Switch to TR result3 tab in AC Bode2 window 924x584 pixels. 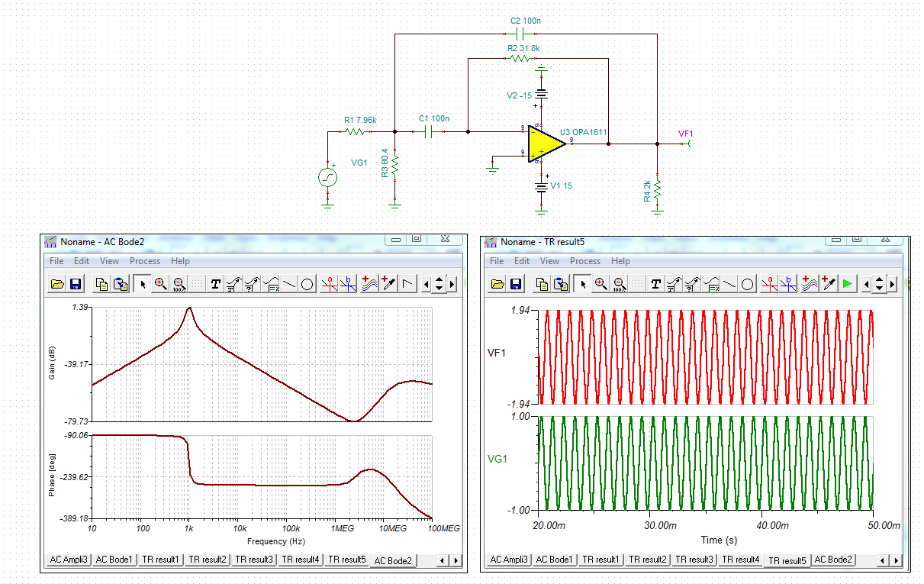pos(254,560)
